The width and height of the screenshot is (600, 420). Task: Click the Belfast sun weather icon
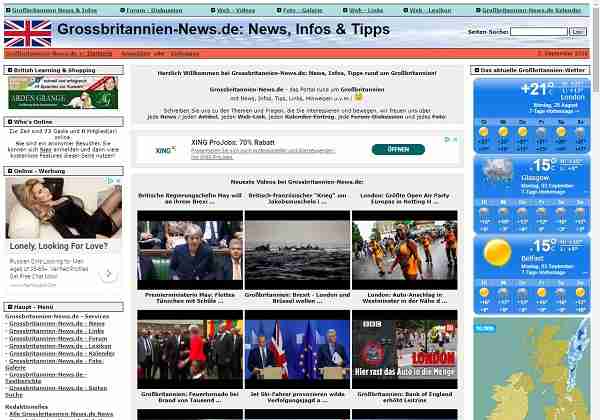coord(497,253)
